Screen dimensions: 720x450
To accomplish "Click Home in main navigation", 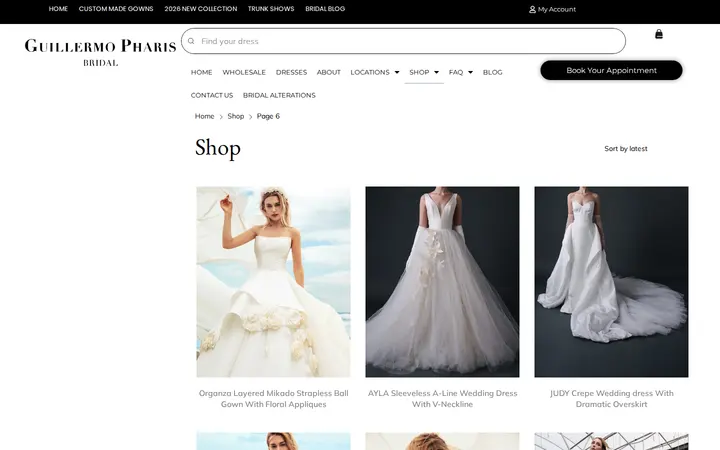I will click(202, 72).
